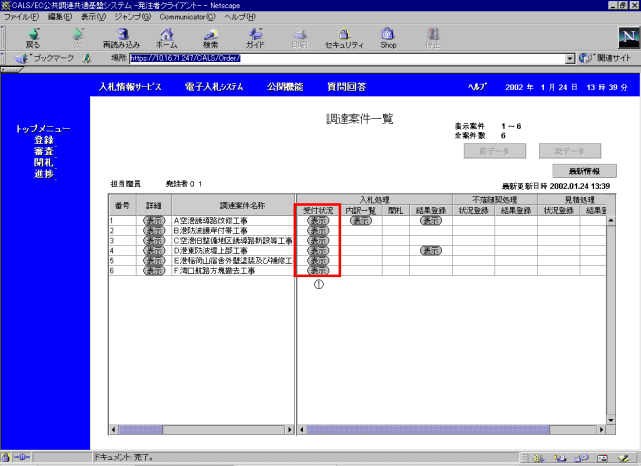Open the Related Sites (関連サイト) icon
The height and width of the screenshot is (466, 641).
pos(605,58)
